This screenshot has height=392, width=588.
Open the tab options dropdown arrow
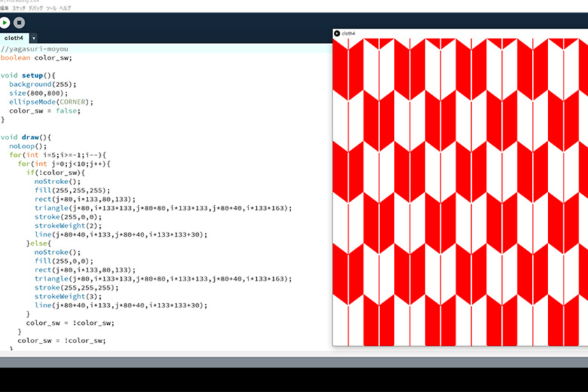click(x=34, y=38)
